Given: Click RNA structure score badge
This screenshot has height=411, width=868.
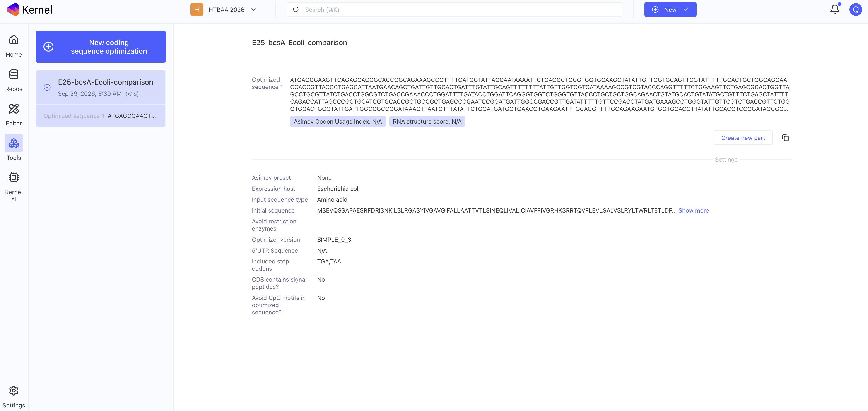Looking at the screenshot, I should tap(427, 122).
